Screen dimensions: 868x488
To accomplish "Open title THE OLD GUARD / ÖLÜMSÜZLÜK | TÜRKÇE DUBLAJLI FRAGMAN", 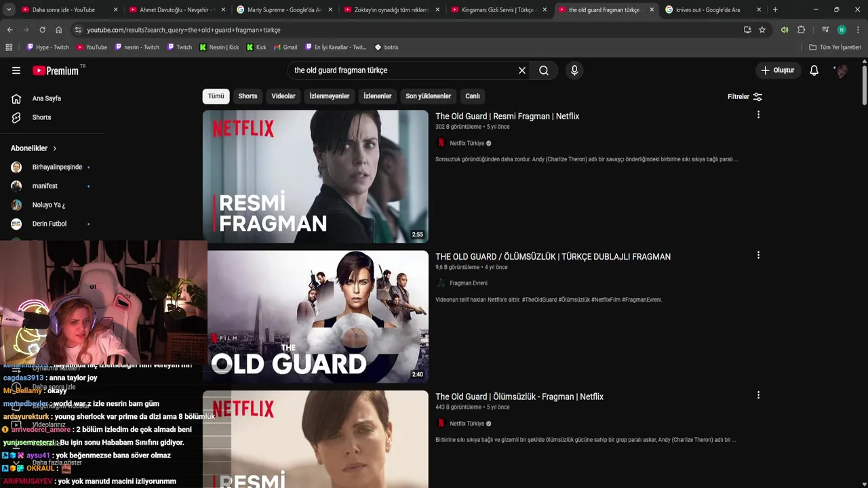I will pos(553,257).
